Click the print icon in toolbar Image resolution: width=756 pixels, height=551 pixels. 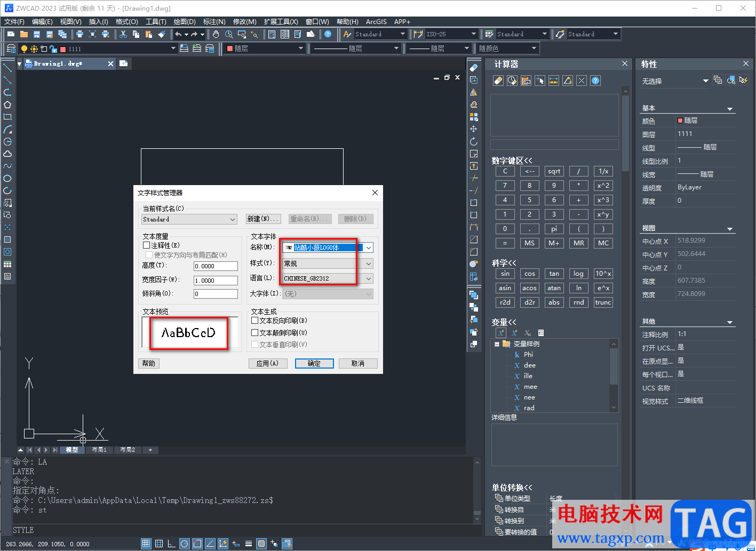tap(79, 34)
